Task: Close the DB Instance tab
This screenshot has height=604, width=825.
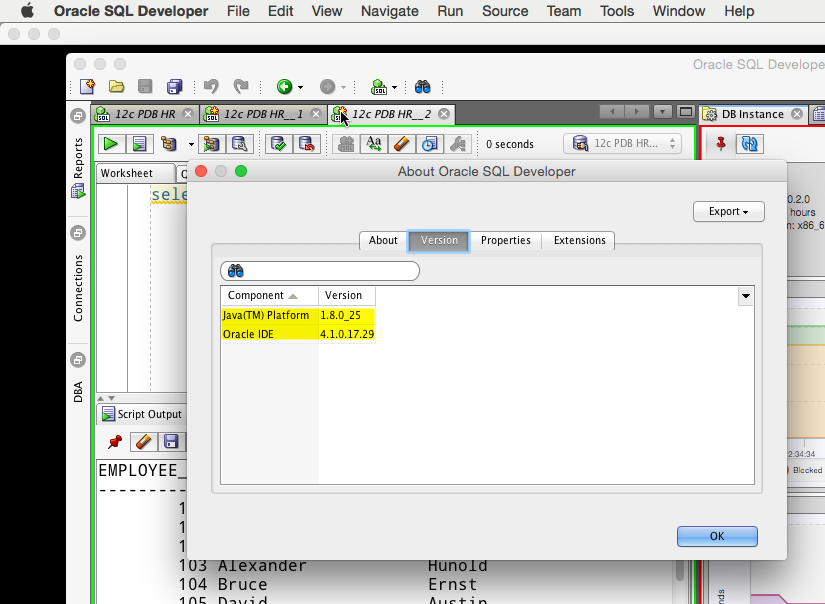Action: (797, 114)
